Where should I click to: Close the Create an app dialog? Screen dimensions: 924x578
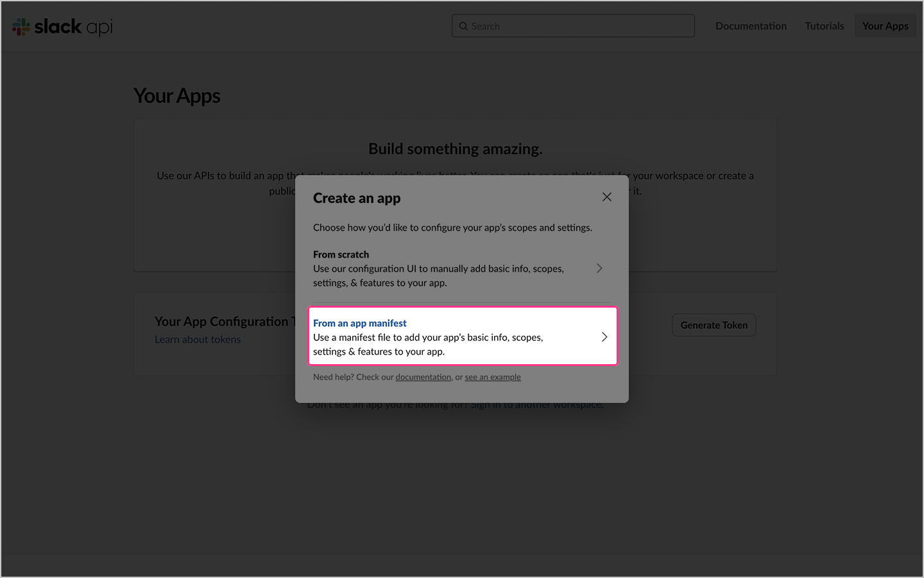click(x=606, y=197)
